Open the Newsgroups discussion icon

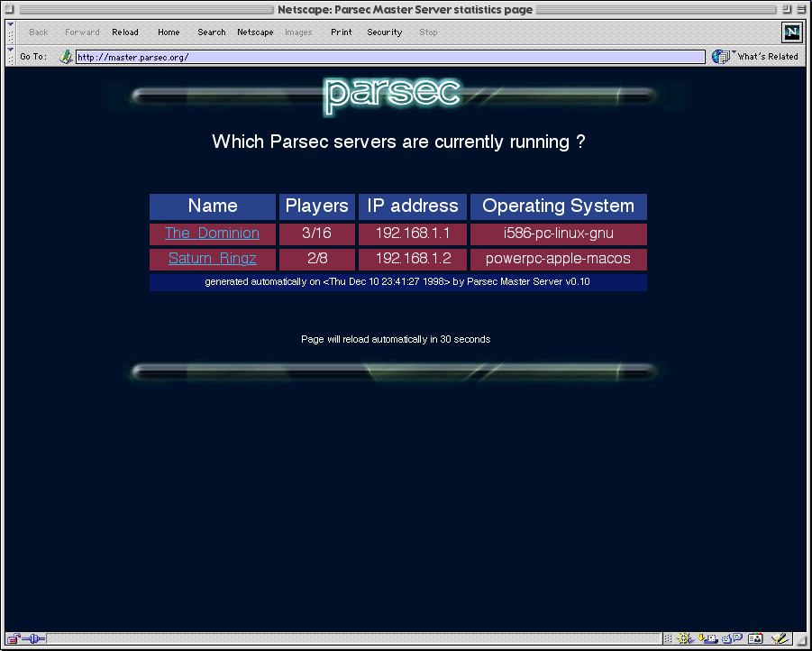coord(730,639)
